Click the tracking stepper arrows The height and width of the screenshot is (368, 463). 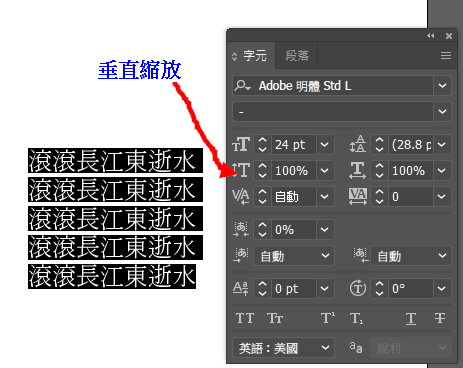(380, 197)
